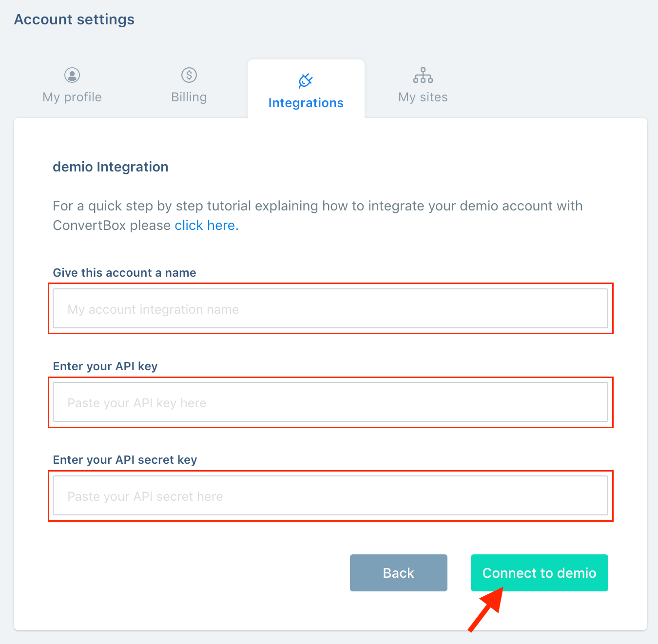Go to the My sites tab label
Screen dimensions: 658x644
pyautogui.click(x=423, y=97)
